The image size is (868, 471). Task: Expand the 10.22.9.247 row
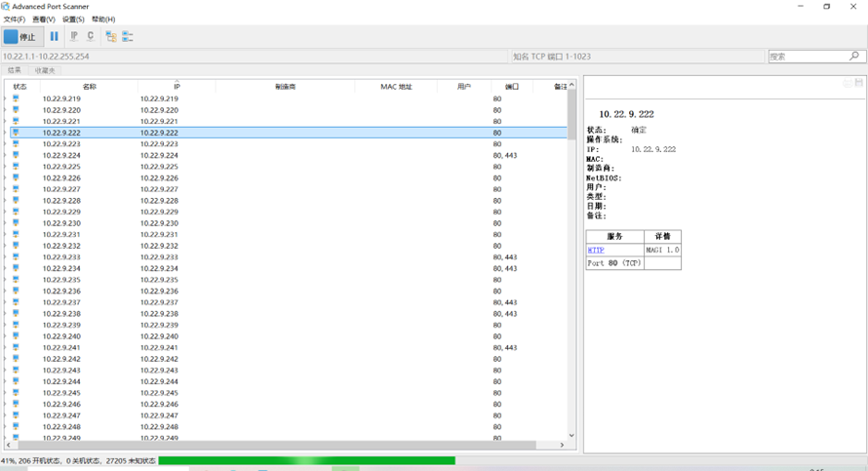[6, 415]
